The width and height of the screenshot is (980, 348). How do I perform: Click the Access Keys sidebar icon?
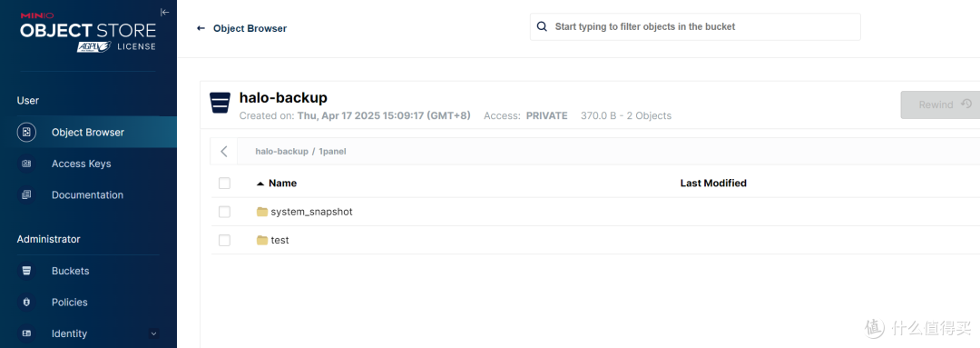[x=26, y=164]
